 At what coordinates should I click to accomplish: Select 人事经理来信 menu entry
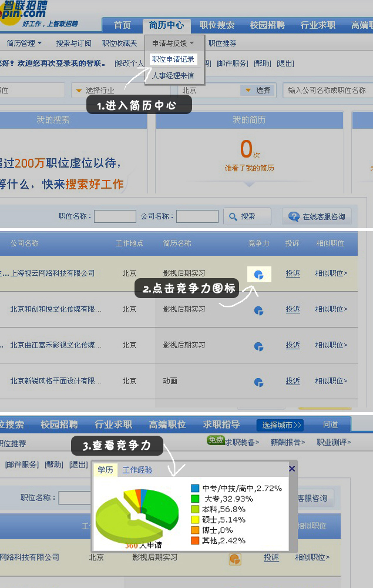tap(173, 75)
